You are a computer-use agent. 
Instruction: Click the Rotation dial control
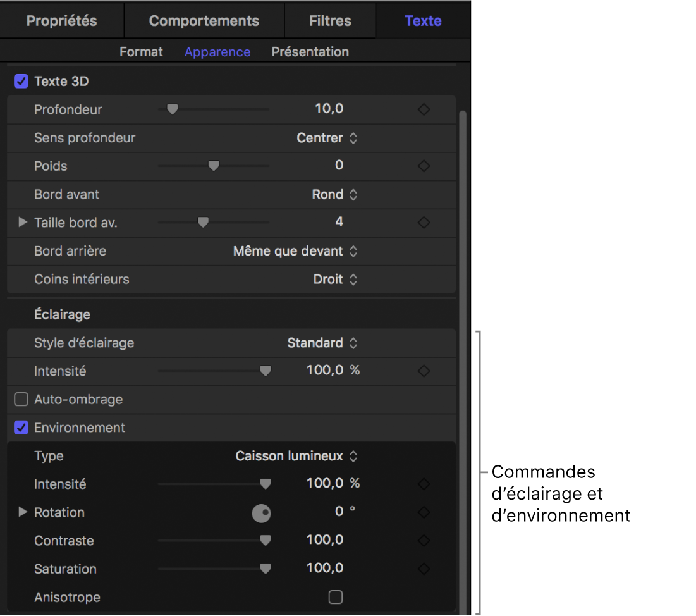[x=261, y=513]
